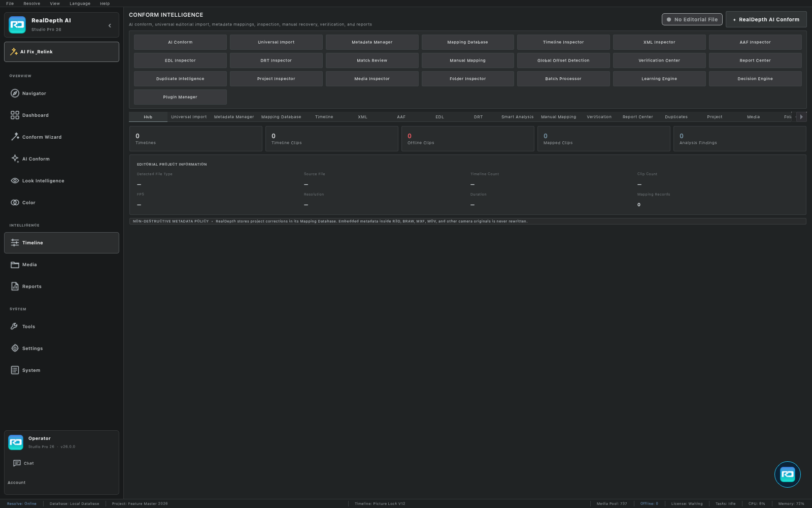
Task: Click "Project: Feature Master 2026" status entry
Action: coord(140,504)
